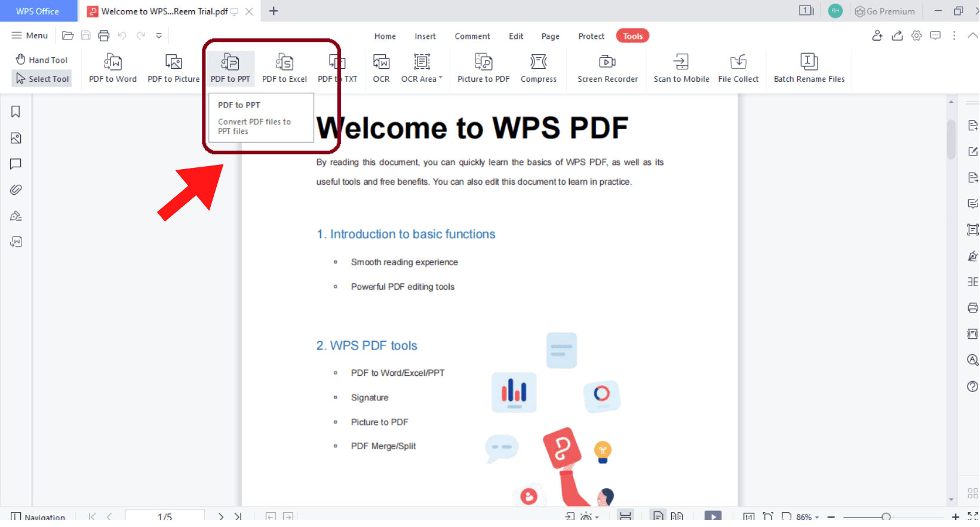Screen dimensions: 980x527
Task: Click the open file folder icon
Action: coord(67,36)
